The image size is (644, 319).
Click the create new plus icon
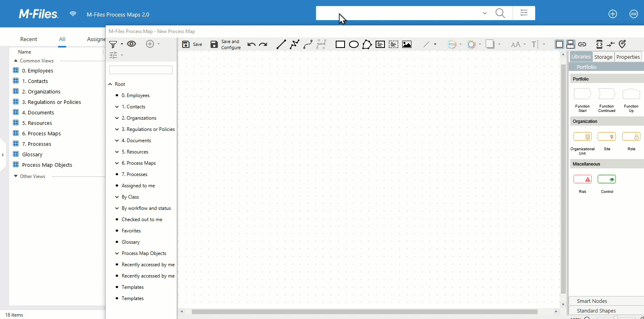coord(613,14)
